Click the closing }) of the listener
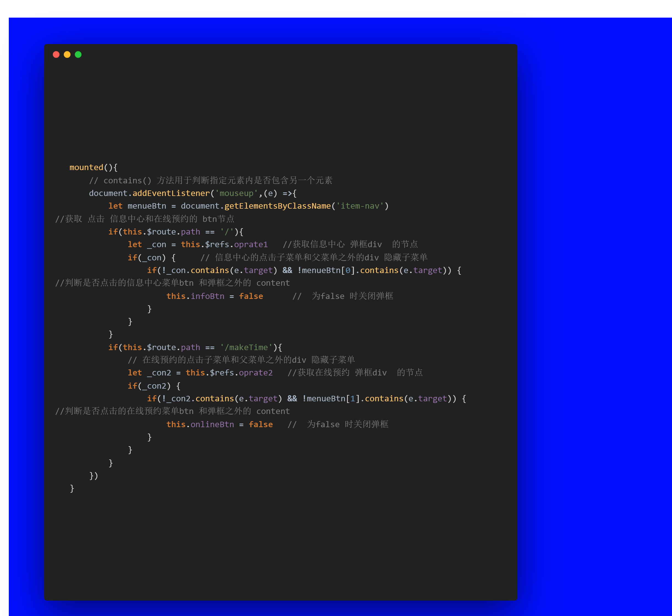The width and height of the screenshot is (672, 616). [94, 476]
